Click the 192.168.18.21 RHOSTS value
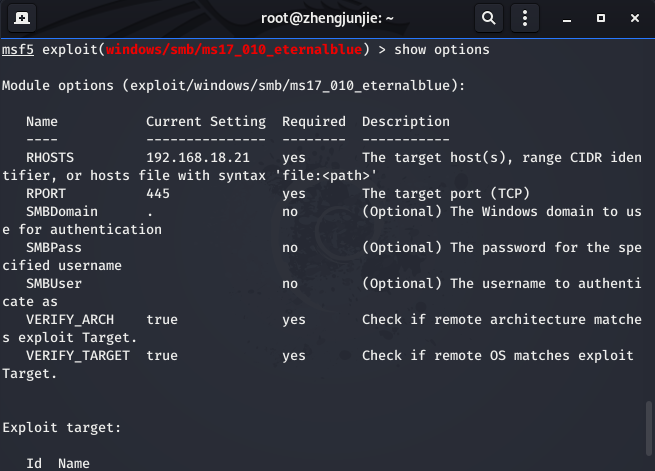 198,158
